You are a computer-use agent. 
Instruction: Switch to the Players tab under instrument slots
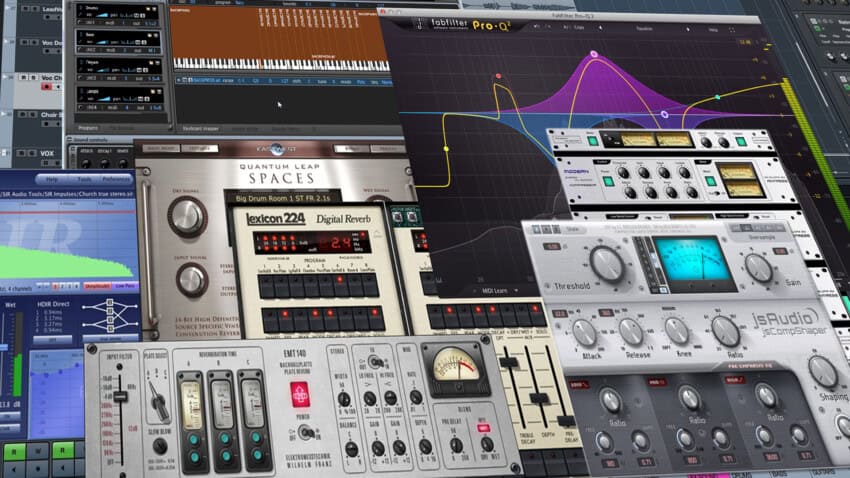coord(88,128)
